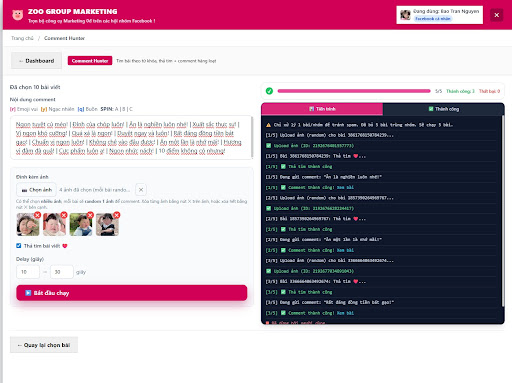Click the account avatar picture in header
Viewport: 512px width, 383px height.
coord(405,15)
